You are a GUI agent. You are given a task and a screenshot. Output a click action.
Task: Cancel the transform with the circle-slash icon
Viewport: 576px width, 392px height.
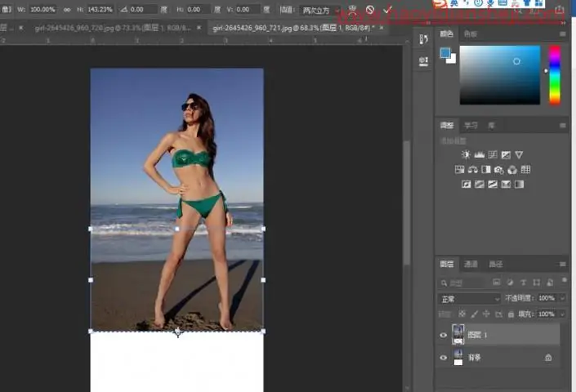pos(370,10)
